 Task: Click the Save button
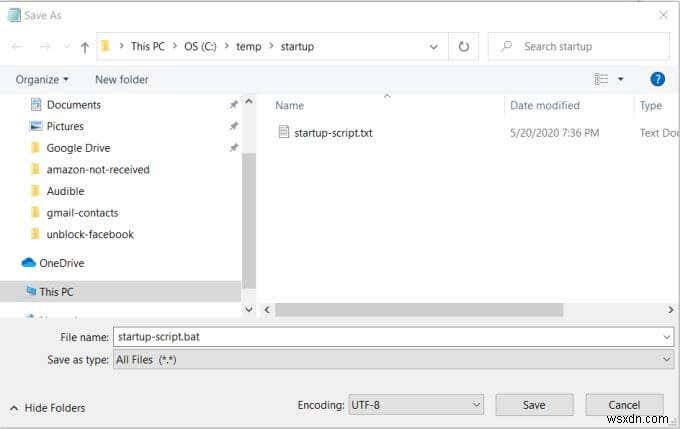[x=534, y=405]
